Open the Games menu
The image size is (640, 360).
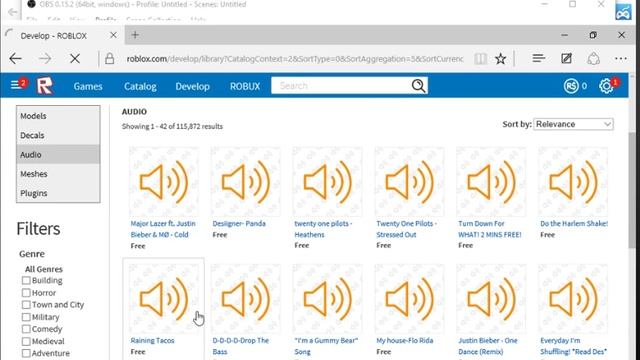tap(88, 86)
